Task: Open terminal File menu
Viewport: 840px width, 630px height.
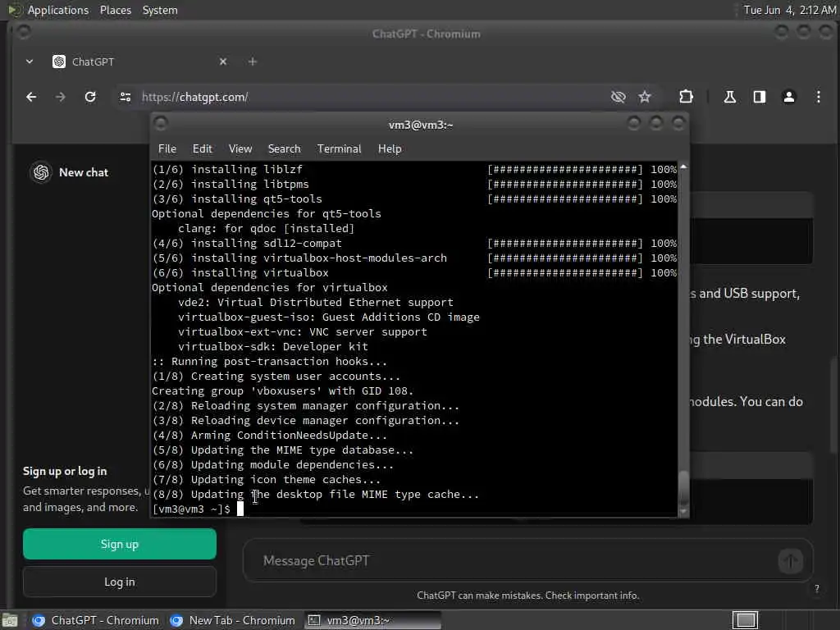Action: coord(167,149)
